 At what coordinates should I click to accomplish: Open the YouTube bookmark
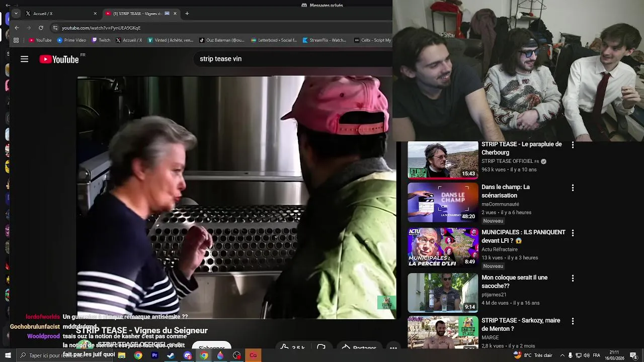point(40,40)
